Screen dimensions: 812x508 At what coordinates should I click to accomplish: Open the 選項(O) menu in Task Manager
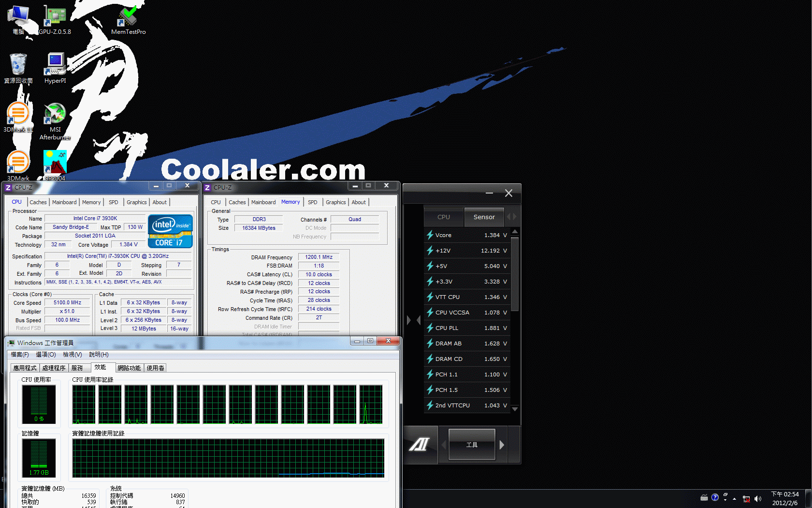[46, 355]
